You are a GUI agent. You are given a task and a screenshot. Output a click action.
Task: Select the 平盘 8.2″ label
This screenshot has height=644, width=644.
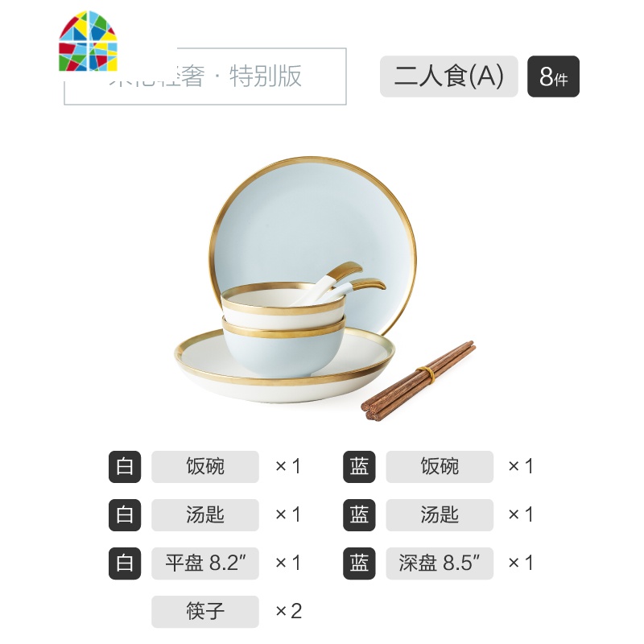(x=205, y=563)
